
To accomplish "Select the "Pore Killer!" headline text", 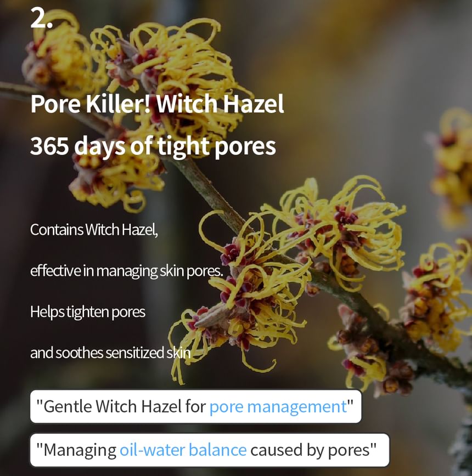I will click(91, 104).
